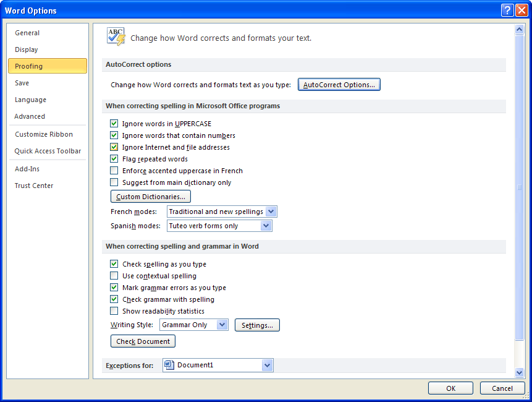Toggle Ignore words that contain numbers
Viewport: 532px width, 402px height.
click(114, 135)
